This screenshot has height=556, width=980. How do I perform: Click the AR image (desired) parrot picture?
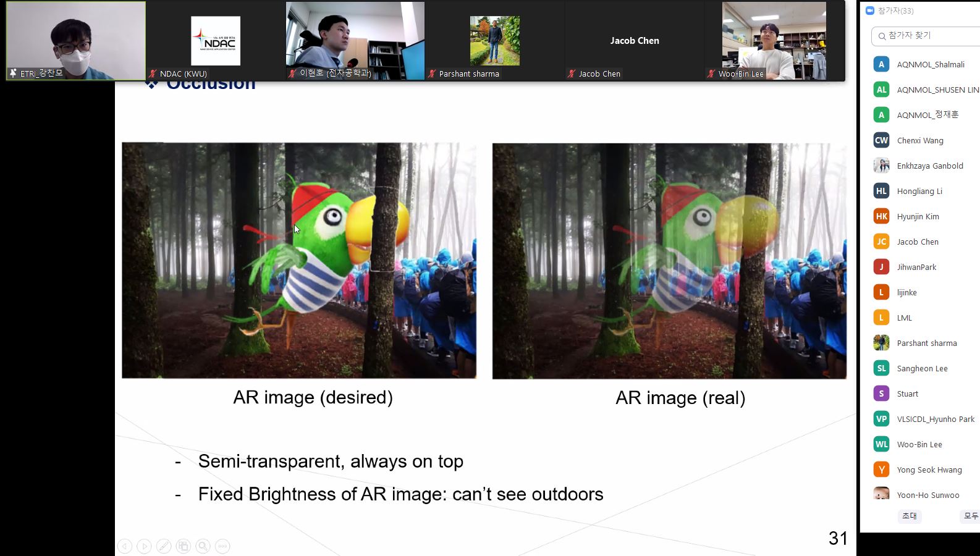tap(299, 261)
